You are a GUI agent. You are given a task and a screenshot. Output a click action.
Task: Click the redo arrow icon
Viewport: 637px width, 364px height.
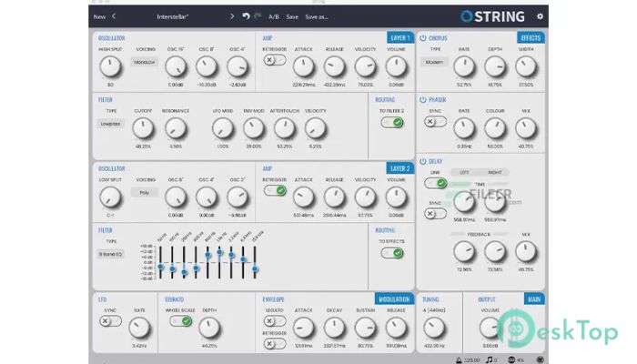pos(258,16)
